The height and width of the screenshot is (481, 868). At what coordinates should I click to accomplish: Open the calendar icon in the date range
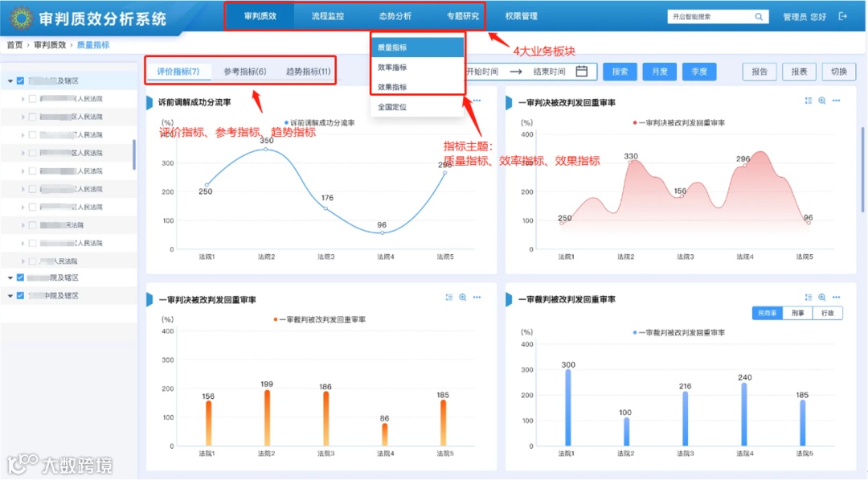(x=581, y=71)
